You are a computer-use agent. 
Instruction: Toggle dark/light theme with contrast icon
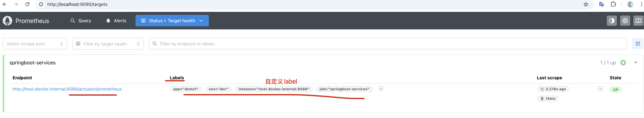coord(612,21)
